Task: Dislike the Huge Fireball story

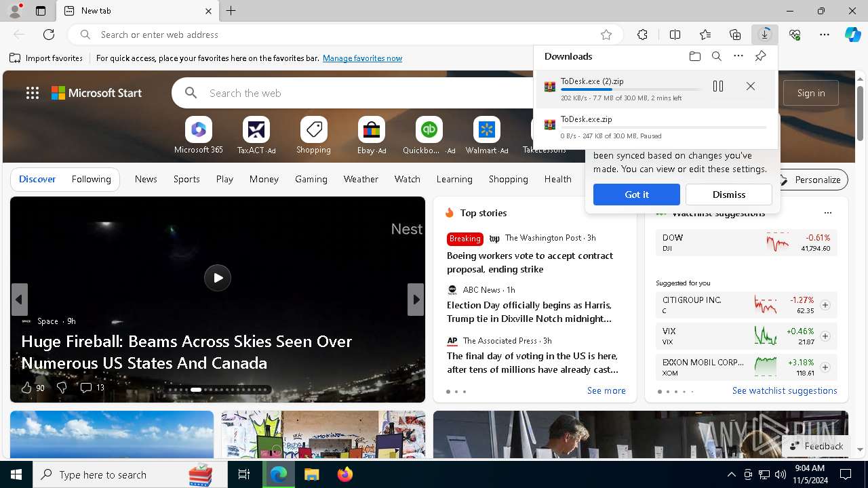Action: (x=62, y=388)
